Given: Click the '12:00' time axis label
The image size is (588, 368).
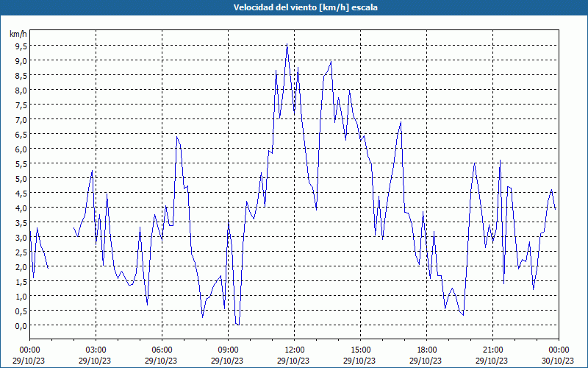Looking at the screenshot, I should (295, 350).
